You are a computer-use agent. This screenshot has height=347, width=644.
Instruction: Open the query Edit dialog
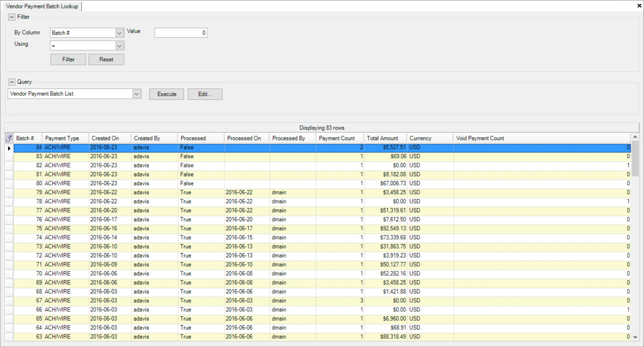205,94
